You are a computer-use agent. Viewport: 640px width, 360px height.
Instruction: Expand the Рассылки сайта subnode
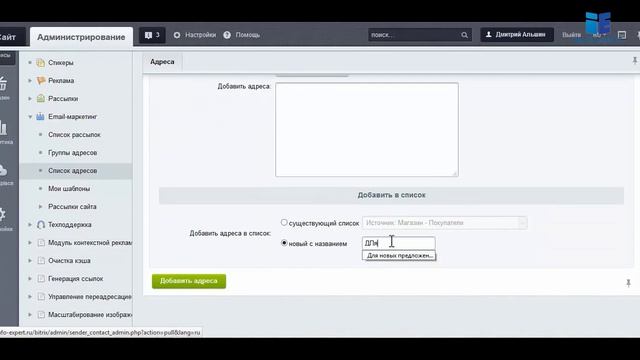40,207
